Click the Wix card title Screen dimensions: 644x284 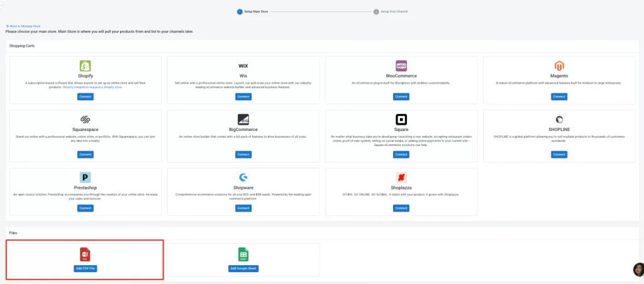click(243, 76)
